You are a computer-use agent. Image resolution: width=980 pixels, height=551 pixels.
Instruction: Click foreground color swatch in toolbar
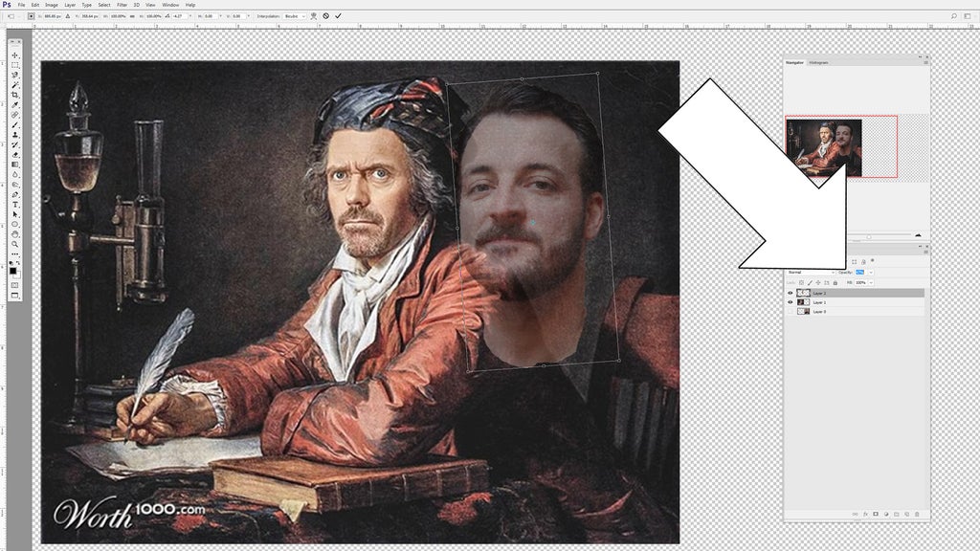[13, 271]
